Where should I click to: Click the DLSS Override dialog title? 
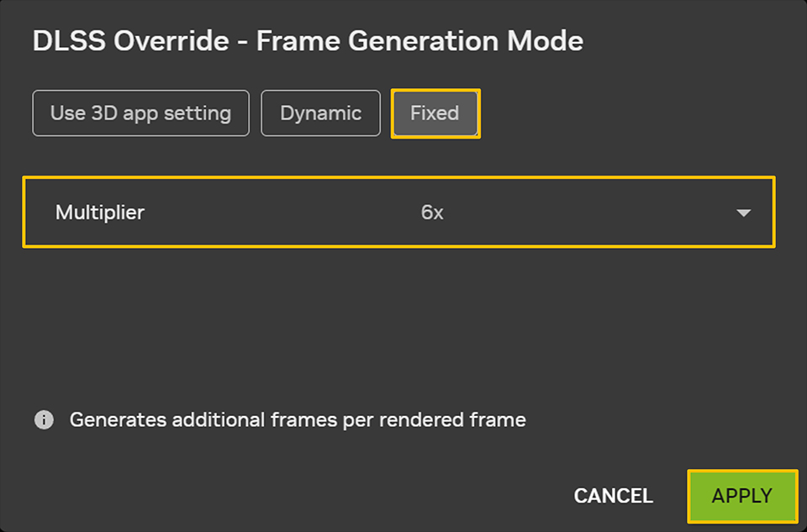click(308, 41)
